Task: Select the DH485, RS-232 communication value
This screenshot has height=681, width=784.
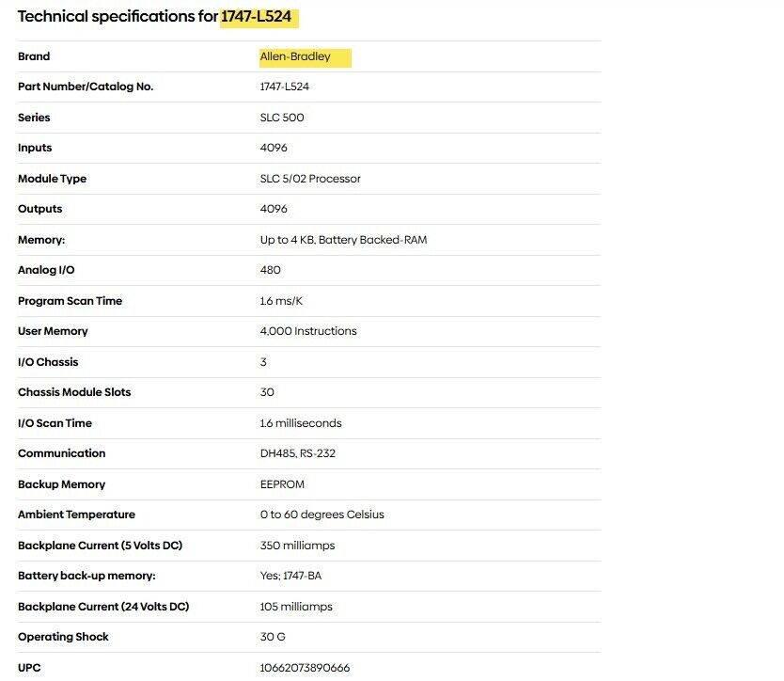Action: [x=298, y=453]
